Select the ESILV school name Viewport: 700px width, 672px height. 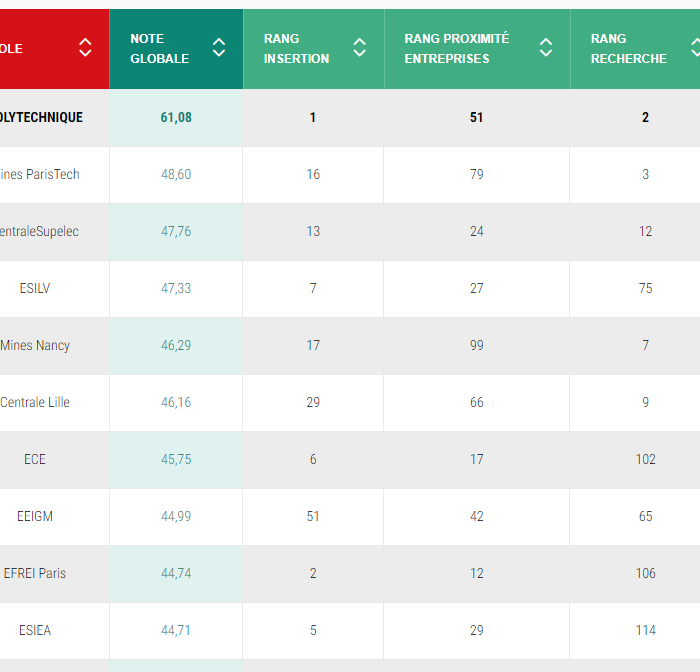pos(35,288)
